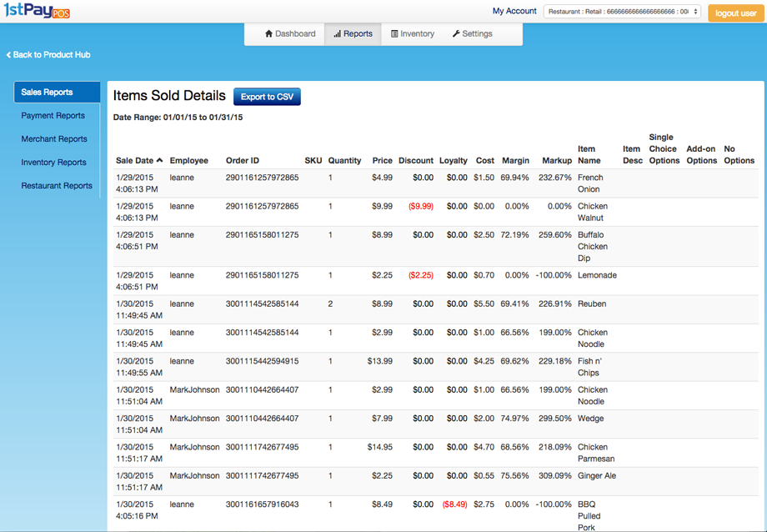767x532 pixels.
Task: Click the $13.99 price for Fish n' Chips
Action: pyautogui.click(x=380, y=361)
